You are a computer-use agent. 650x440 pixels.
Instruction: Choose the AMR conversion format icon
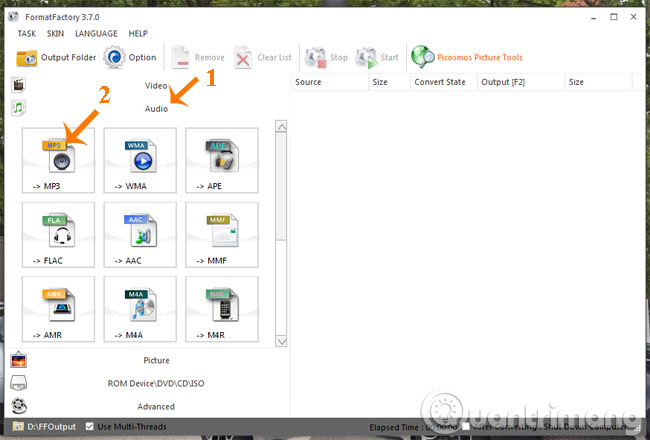pyautogui.click(x=58, y=309)
